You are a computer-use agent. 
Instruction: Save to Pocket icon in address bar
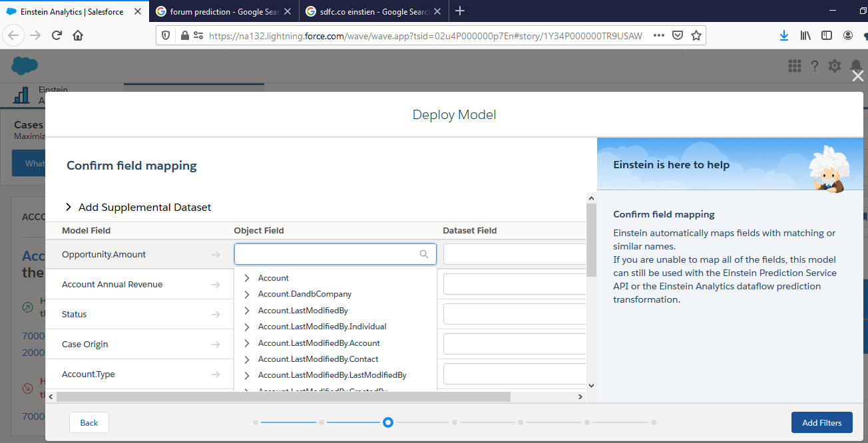678,36
